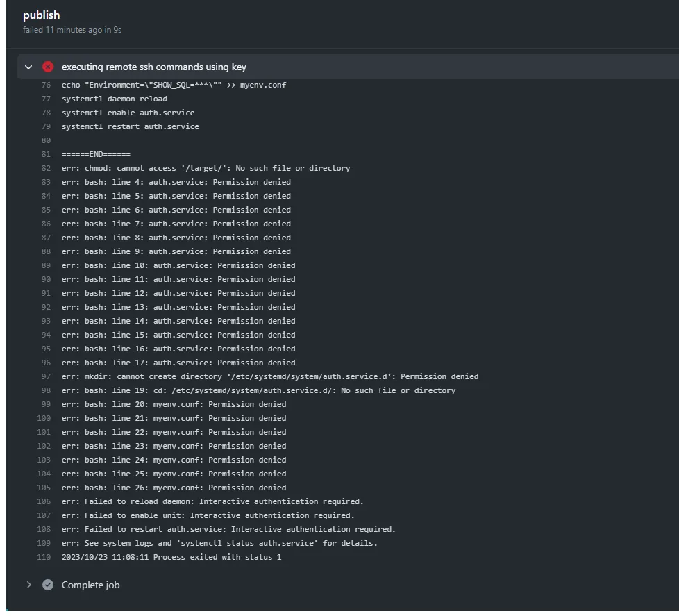Click the "systemctl restart auth.service" command line
Viewport: 679px width, 616px height.
pyautogui.click(x=130, y=126)
